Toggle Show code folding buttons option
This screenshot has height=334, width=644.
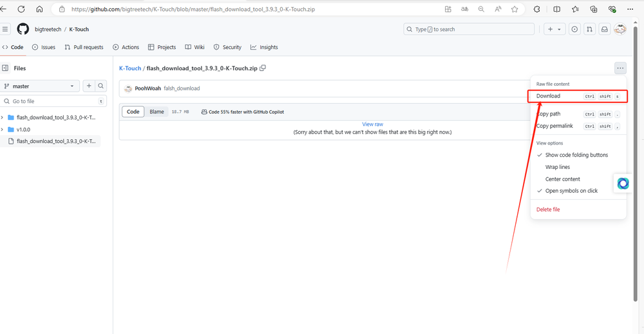click(576, 155)
